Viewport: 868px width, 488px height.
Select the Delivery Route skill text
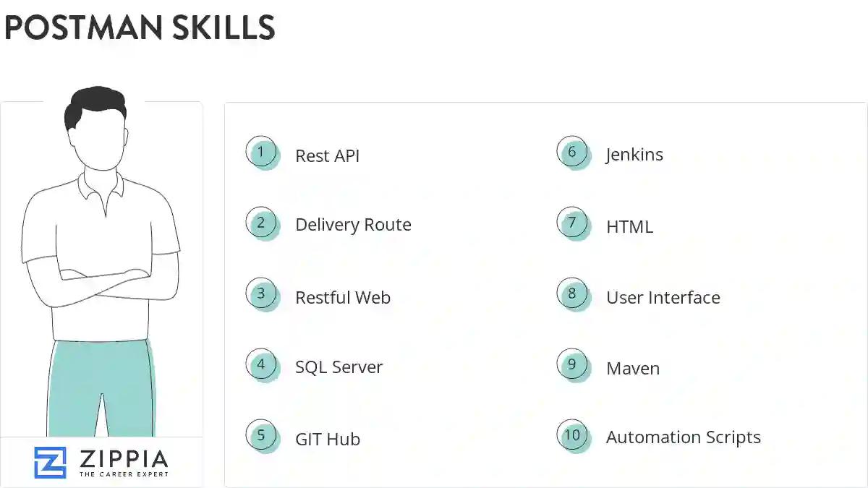click(353, 225)
